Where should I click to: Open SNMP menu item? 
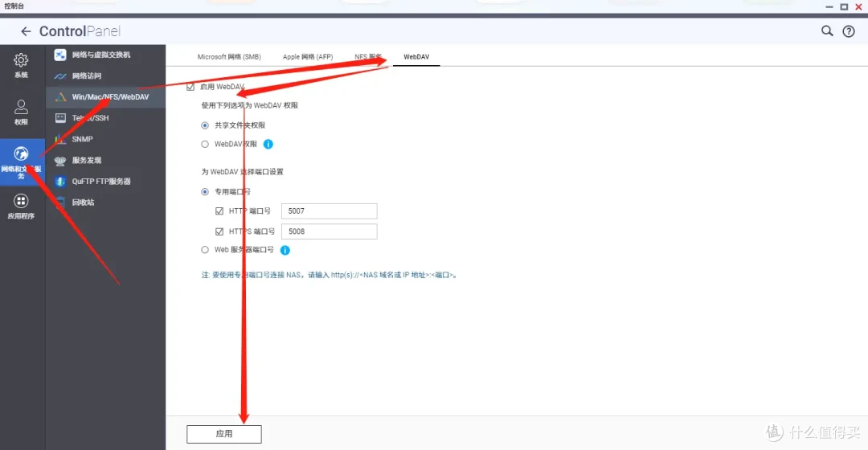point(106,139)
